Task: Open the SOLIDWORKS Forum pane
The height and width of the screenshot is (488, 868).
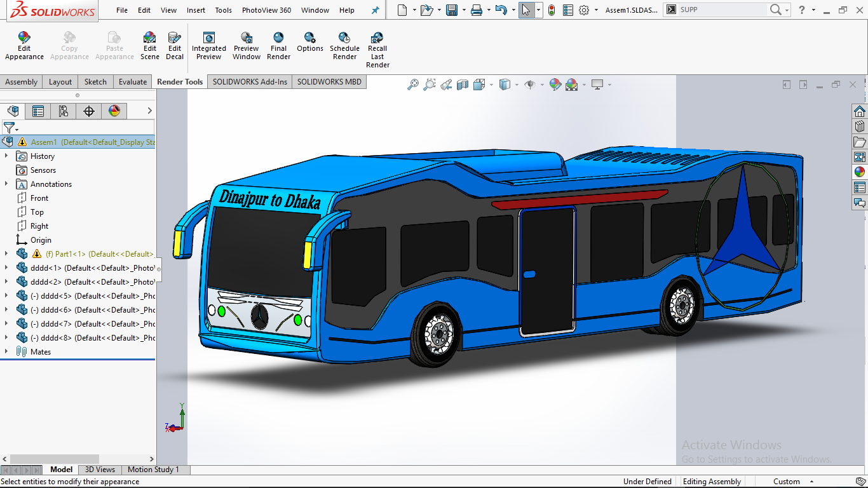Action: 859,203
